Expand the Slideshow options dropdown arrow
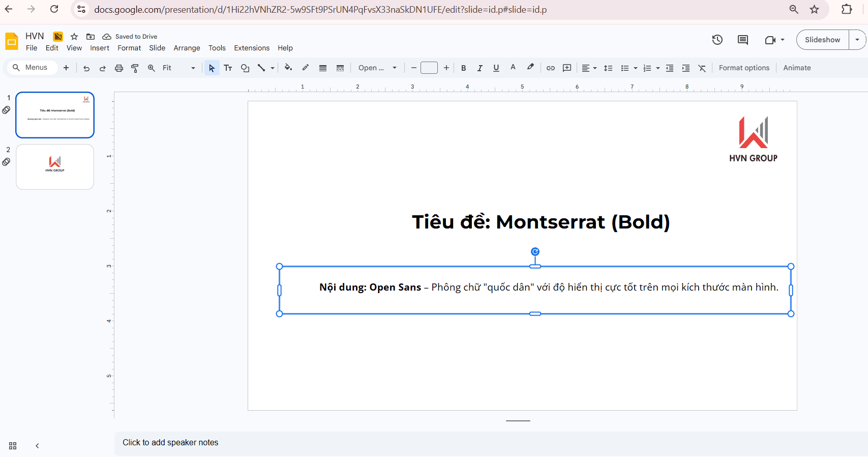 [857, 40]
